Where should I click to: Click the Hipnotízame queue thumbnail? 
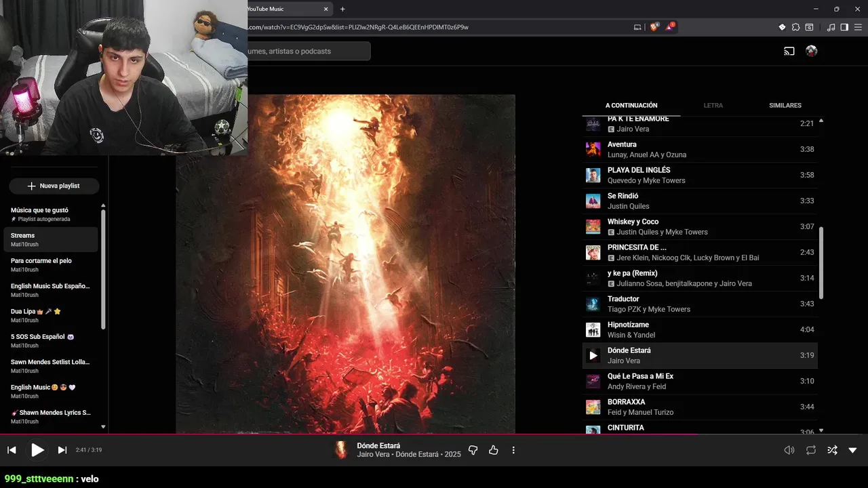tap(593, 329)
